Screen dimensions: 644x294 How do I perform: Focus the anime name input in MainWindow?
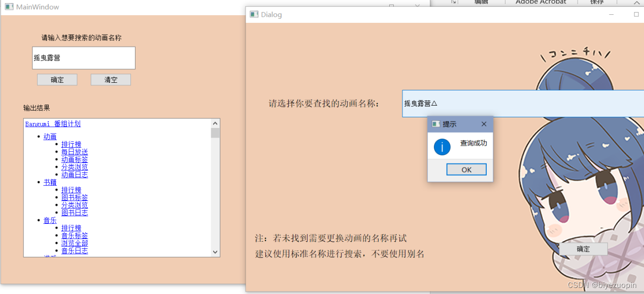[x=84, y=58]
